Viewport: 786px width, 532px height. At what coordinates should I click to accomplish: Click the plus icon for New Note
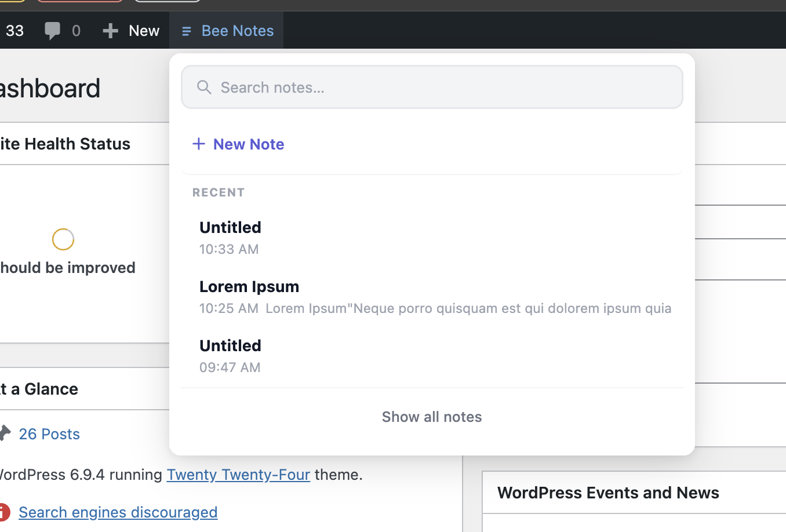pos(199,144)
